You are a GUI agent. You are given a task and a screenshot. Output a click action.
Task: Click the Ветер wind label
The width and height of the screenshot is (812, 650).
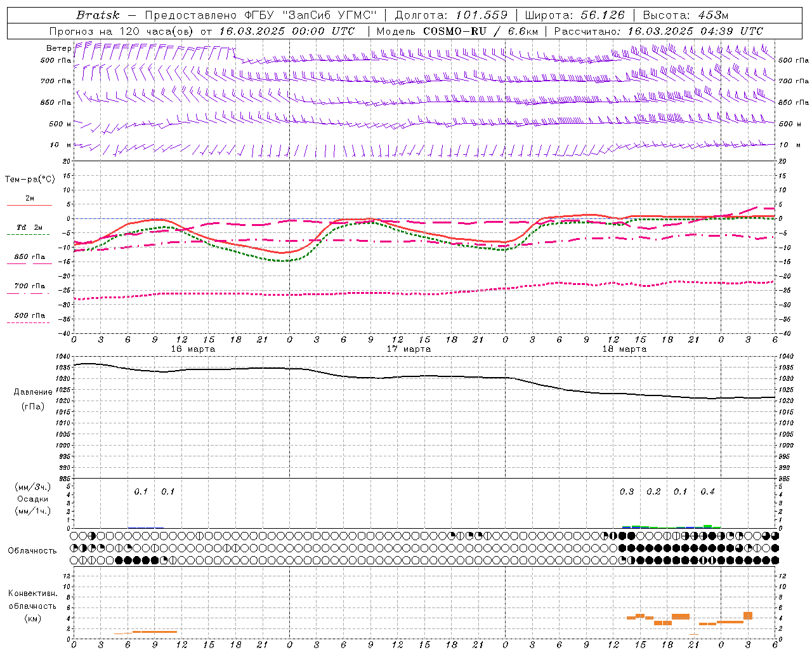tap(58, 48)
